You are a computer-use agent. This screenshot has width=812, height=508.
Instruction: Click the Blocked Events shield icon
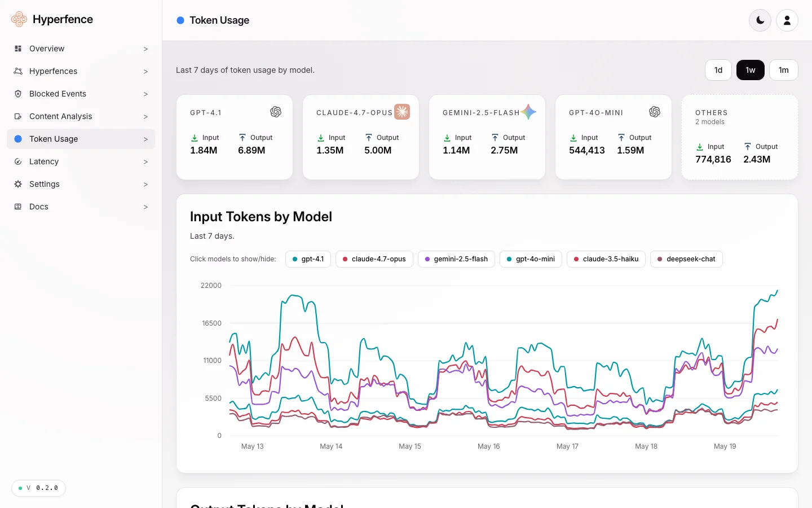[18, 94]
